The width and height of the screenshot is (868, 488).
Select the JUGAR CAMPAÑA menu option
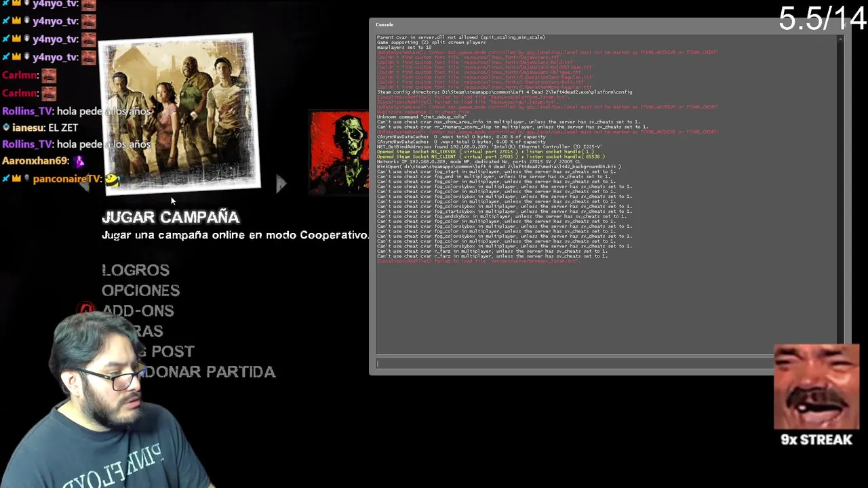170,217
